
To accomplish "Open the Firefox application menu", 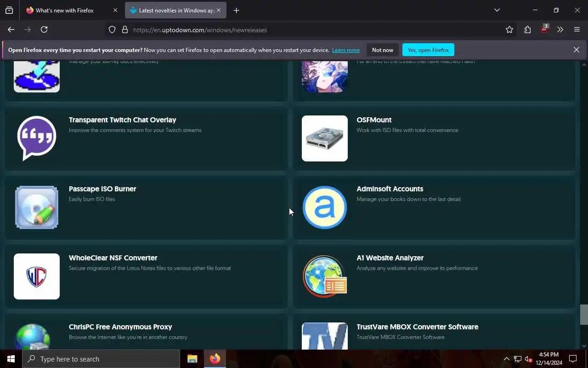I will pos(577,29).
